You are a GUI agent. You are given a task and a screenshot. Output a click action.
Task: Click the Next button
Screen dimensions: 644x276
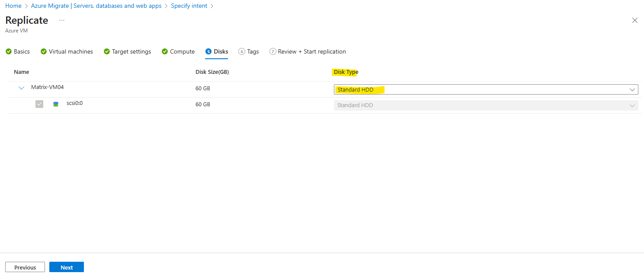[x=67, y=267]
